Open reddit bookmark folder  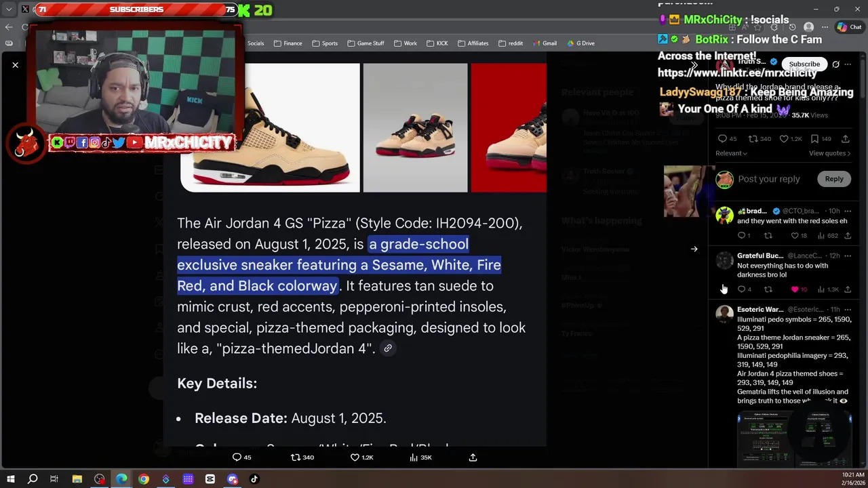(511, 43)
